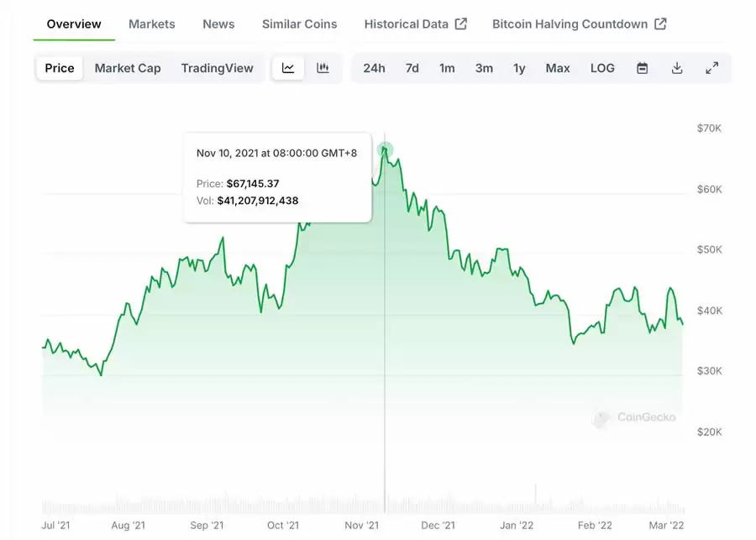The height and width of the screenshot is (540, 756).
Task: Go to the News tab
Action: 218,24
